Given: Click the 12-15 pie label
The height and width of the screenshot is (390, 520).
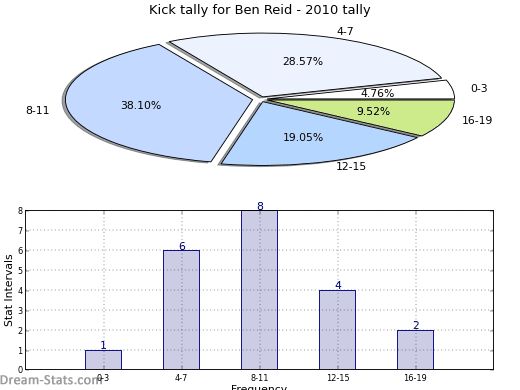Looking at the screenshot, I should coord(351,166).
